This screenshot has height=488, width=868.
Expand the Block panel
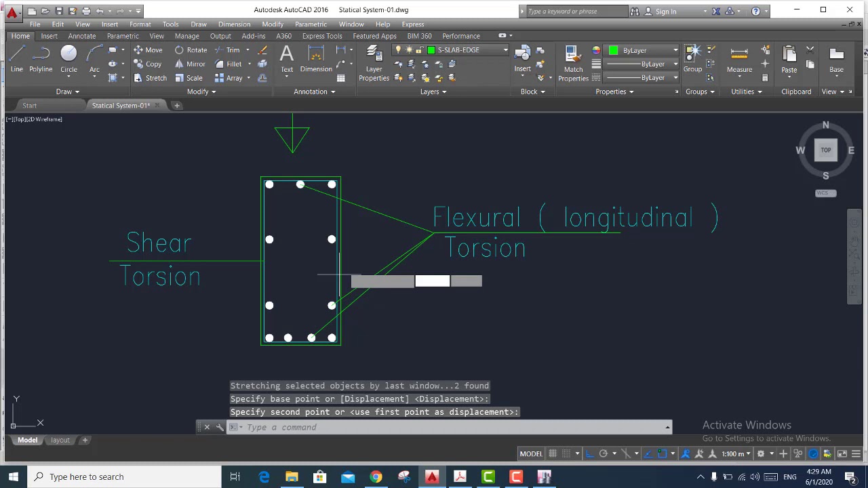coord(532,91)
